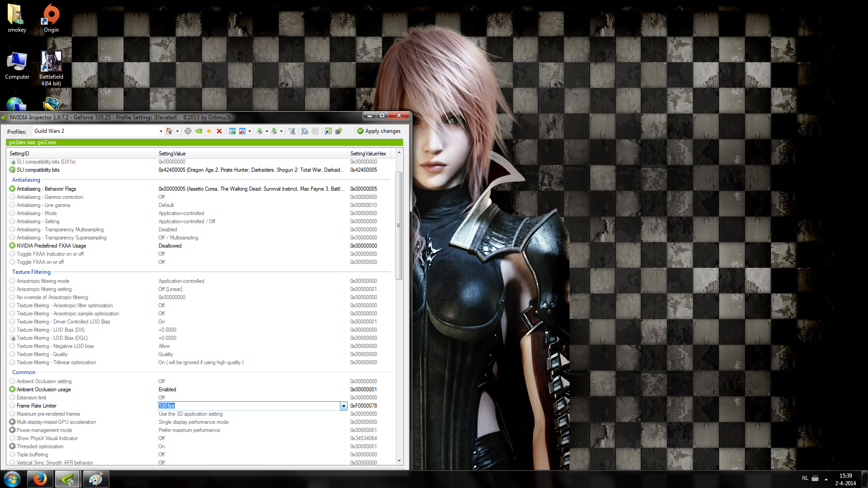Click gear icon beside NVIDIA Predefined FXAA Usage
This screenshot has height=488, width=868.
(x=12, y=246)
